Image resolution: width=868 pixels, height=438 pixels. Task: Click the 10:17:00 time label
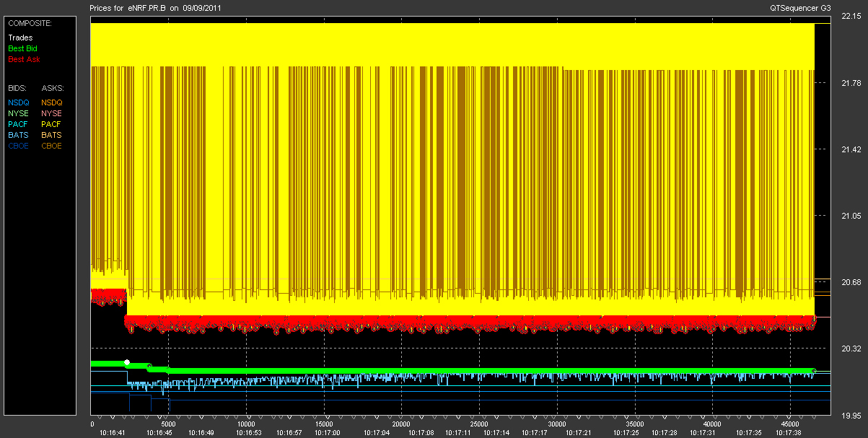pos(327,433)
